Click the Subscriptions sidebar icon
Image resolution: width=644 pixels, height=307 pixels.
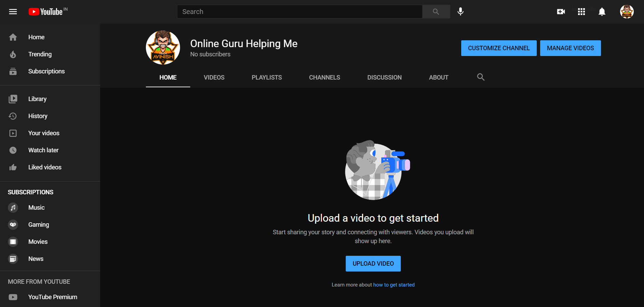point(13,71)
